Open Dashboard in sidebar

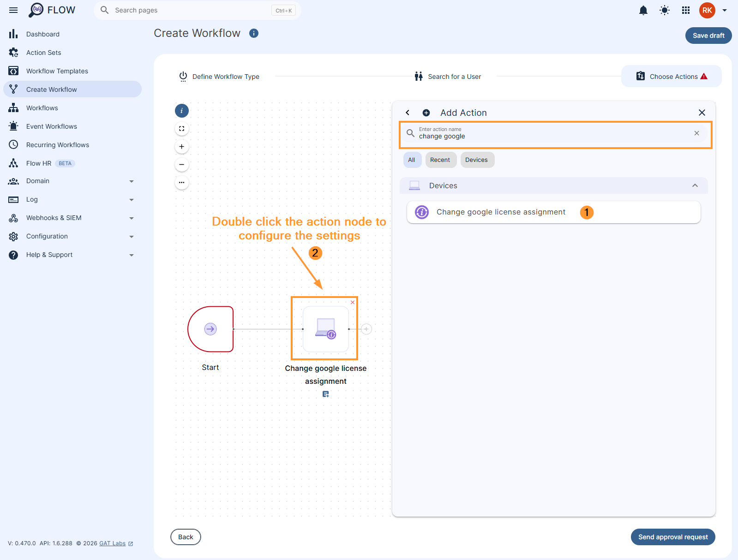tap(72, 34)
